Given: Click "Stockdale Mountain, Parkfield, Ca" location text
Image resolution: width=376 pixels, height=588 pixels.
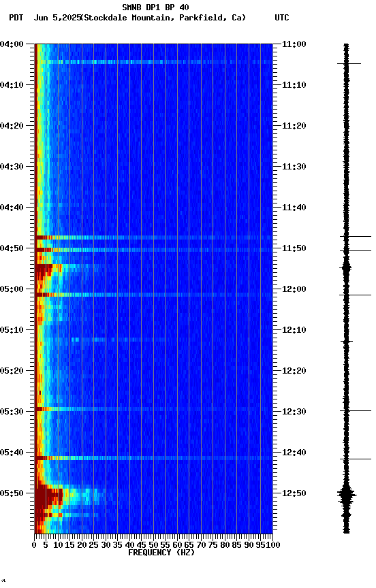Looking at the screenshot, I should [x=163, y=18].
